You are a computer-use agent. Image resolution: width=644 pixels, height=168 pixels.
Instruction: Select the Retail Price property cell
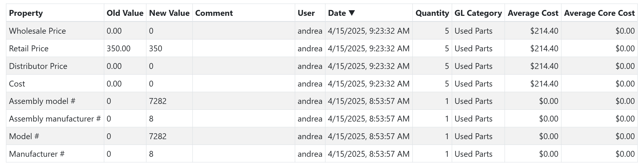pos(29,49)
